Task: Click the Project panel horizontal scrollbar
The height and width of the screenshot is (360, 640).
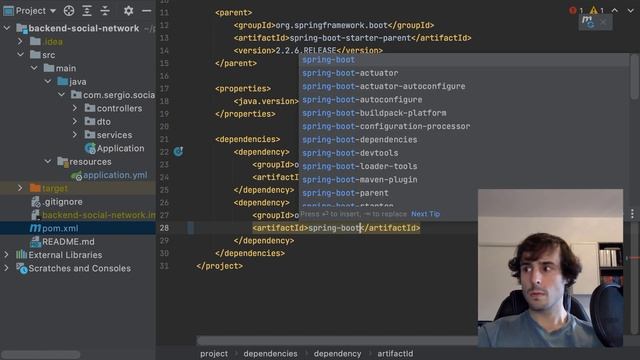Action: tap(40, 354)
